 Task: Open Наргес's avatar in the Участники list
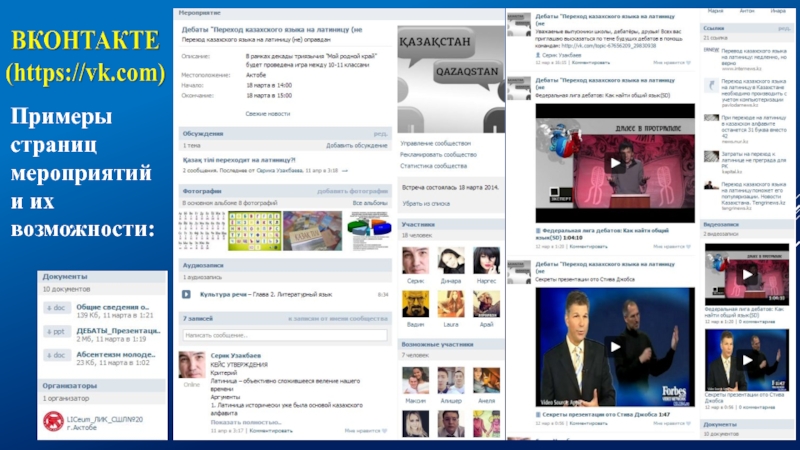(486, 260)
